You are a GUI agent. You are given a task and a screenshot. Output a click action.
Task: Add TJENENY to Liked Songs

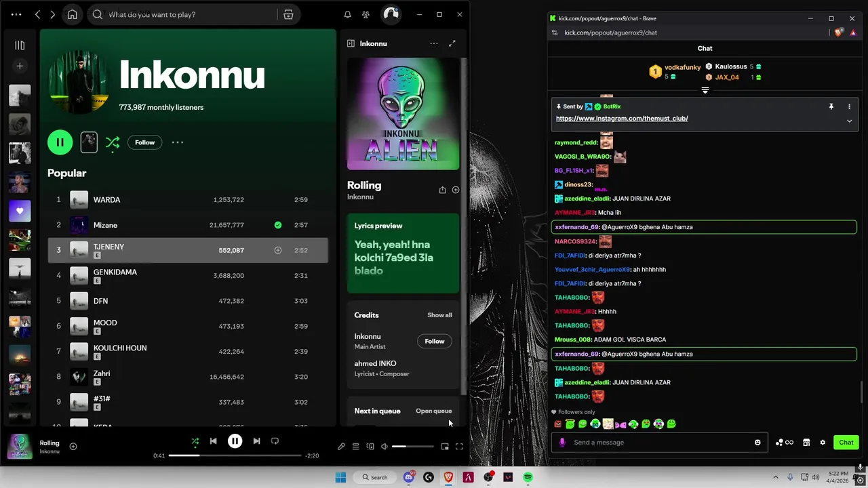pyautogui.click(x=277, y=250)
